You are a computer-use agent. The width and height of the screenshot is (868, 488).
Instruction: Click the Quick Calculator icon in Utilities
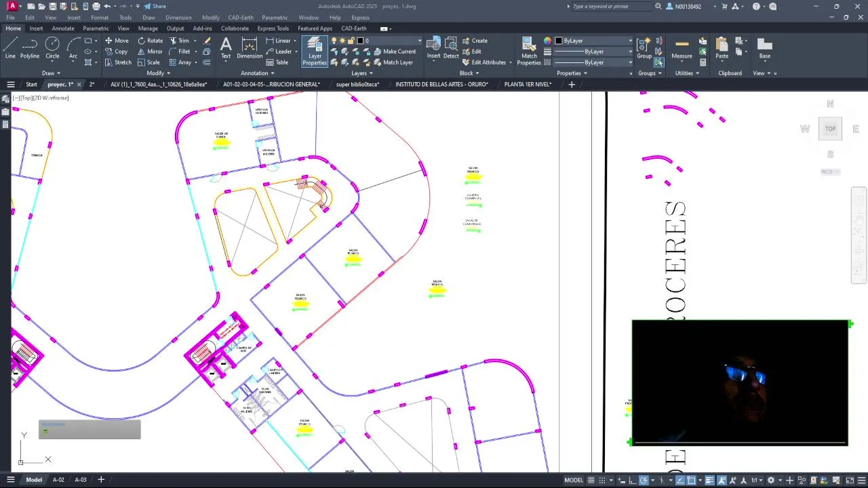[x=703, y=62]
